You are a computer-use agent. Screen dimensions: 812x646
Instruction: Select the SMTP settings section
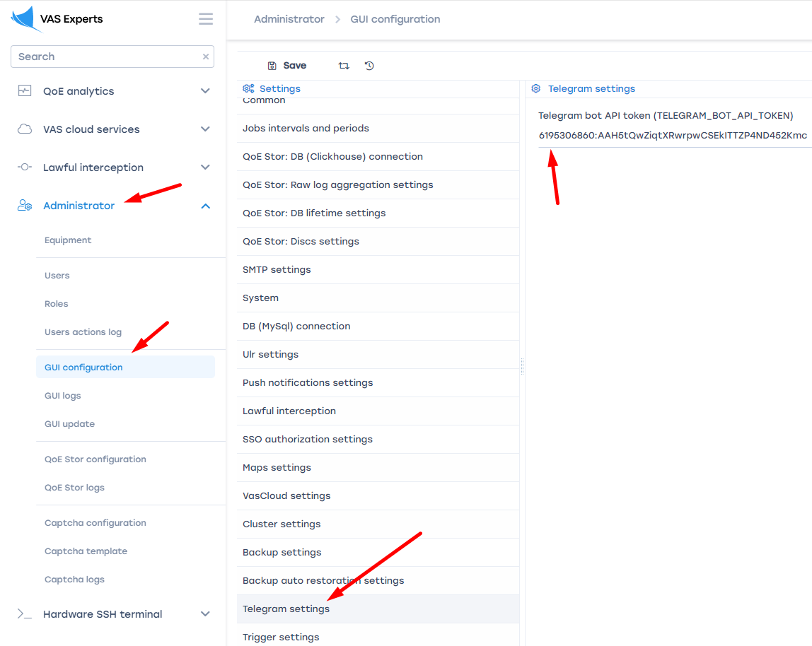277,270
